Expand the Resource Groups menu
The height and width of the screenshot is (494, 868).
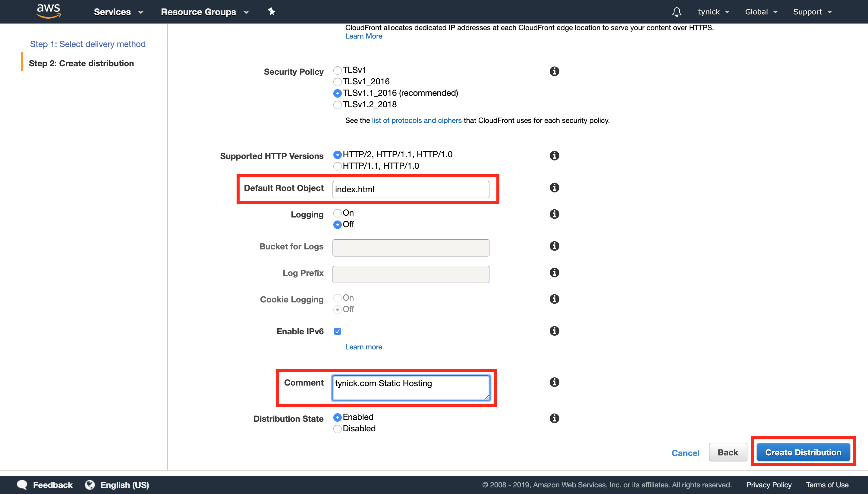[x=205, y=12]
